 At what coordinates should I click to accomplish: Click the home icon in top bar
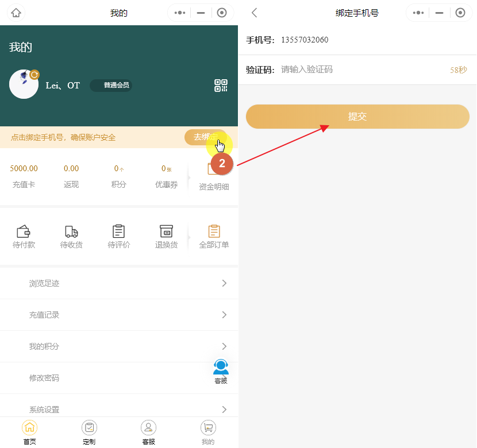16,13
